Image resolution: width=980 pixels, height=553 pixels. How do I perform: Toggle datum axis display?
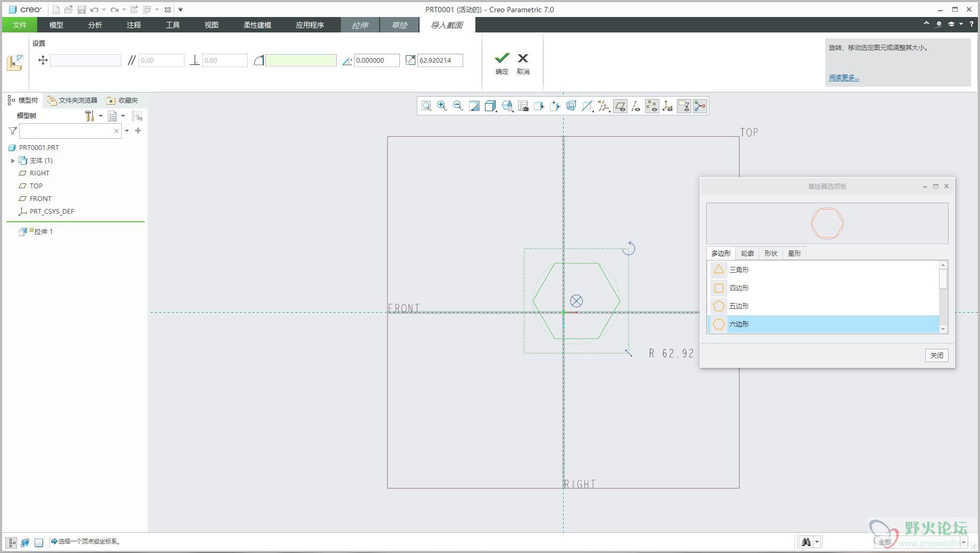point(636,106)
